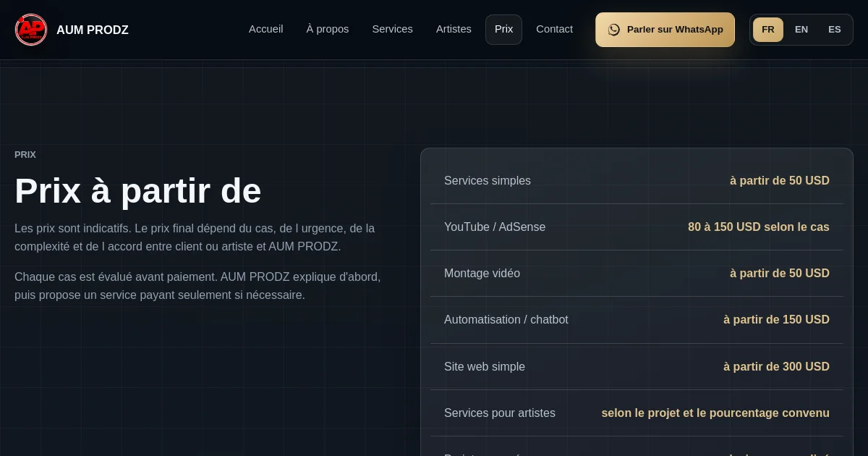
Task: Select the Prix navigation tab
Action: [503, 30]
